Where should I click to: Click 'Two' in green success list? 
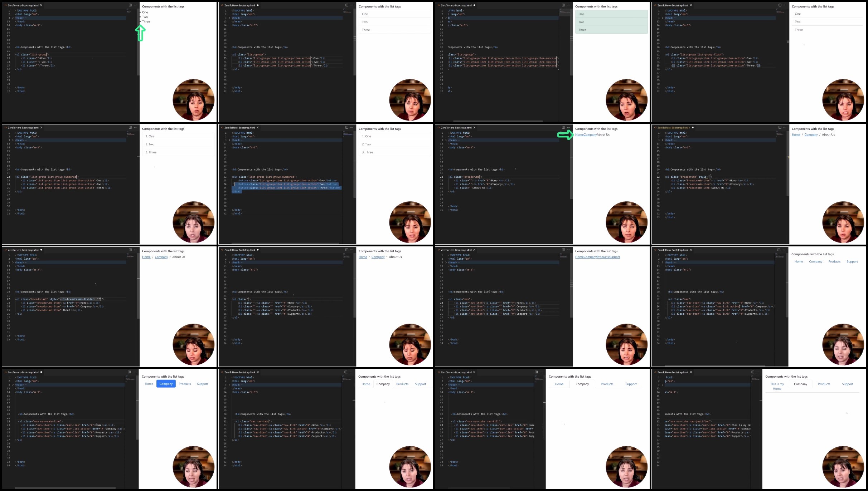(611, 22)
